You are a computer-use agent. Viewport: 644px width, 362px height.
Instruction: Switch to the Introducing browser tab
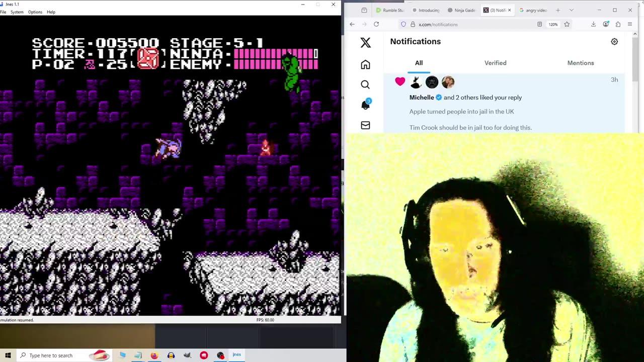pyautogui.click(x=426, y=10)
